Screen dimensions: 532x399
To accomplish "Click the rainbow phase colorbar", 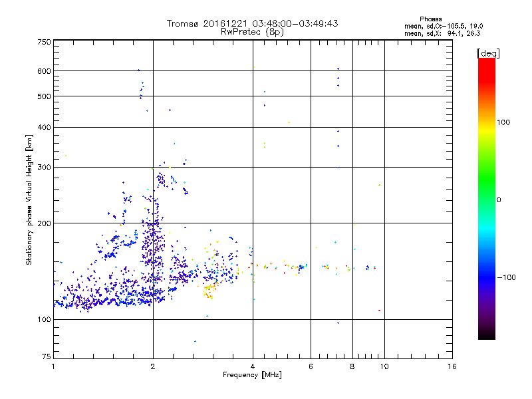I will pos(487,198).
